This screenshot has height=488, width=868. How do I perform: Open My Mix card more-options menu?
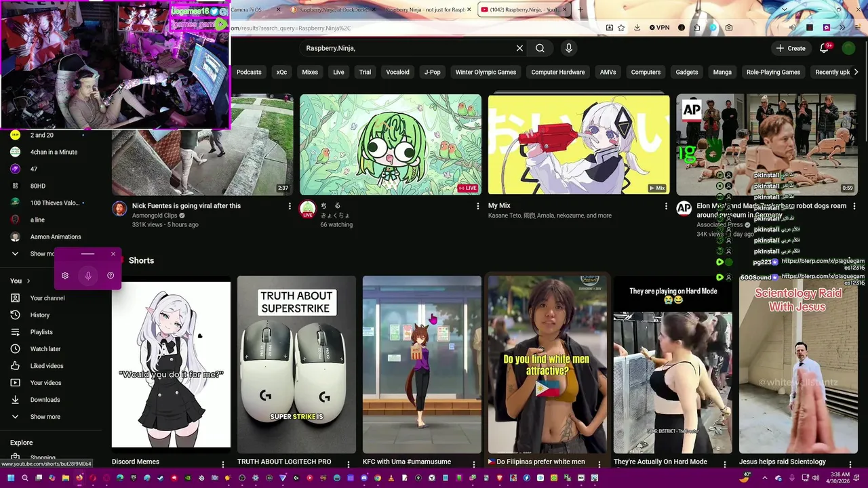(x=666, y=206)
